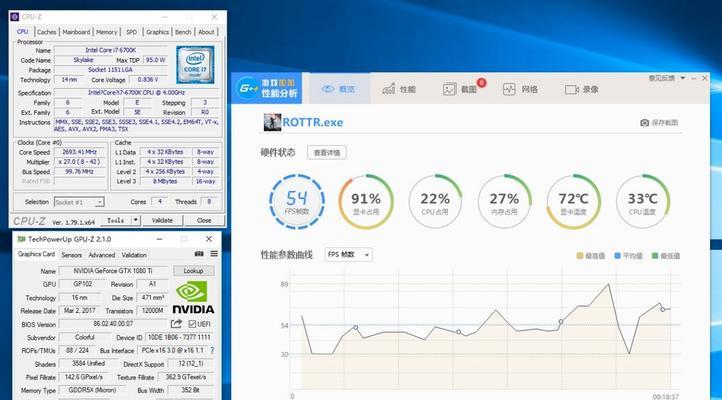The height and width of the screenshot is (400, 722).
Task: Switch to the SPD tab in CPU-Z
Action: point(132,32)
